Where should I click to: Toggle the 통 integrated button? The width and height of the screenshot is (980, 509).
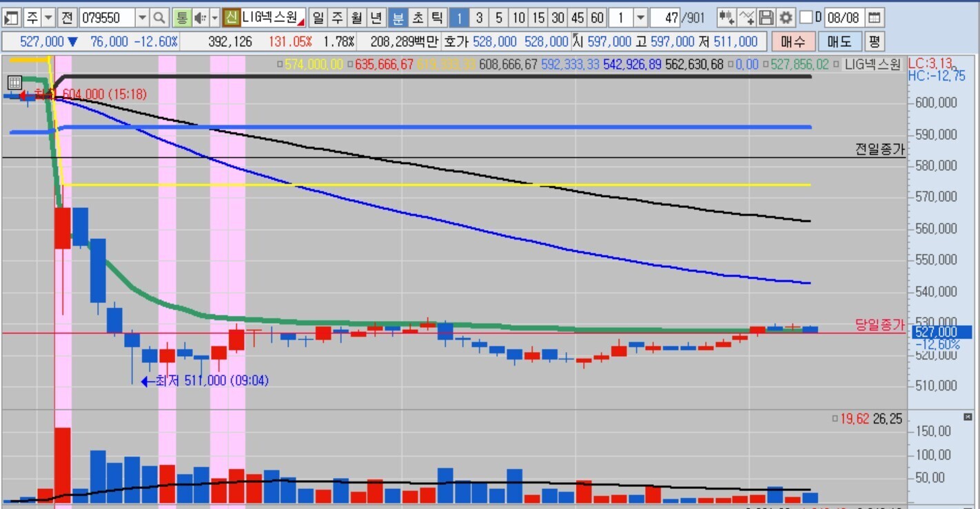(x=181, y=18)
